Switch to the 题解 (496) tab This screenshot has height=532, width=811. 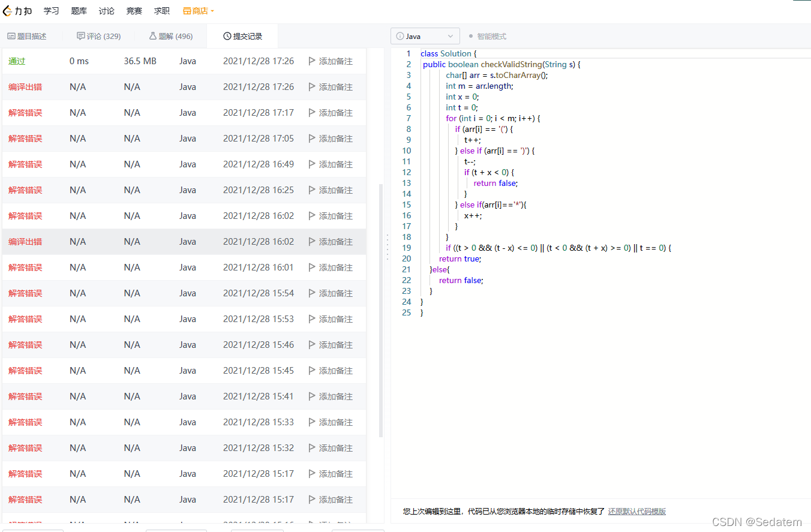click(171, 36)
